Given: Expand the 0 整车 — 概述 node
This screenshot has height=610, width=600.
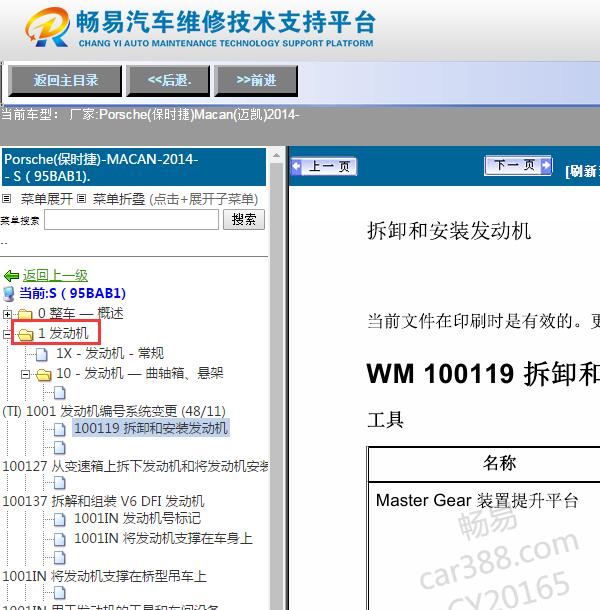Looking at the screenshot, I should (7, 314).
